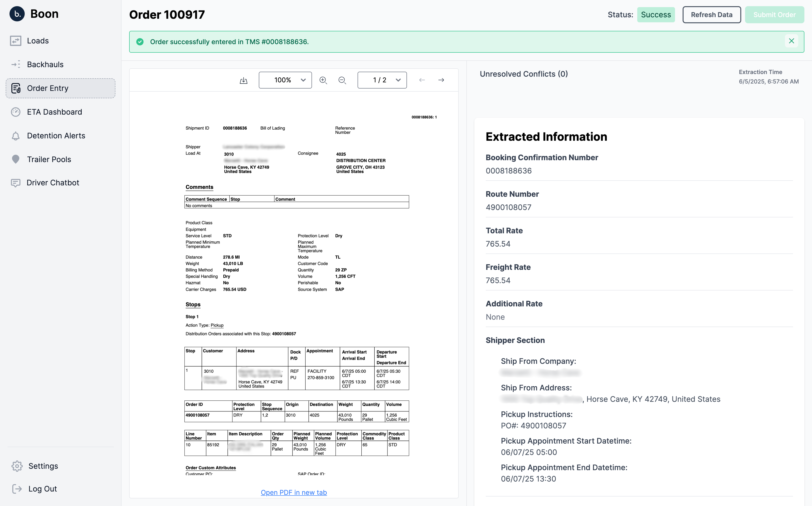The height and width of the screenshot is (506, 812).
Task: Open ETA Dashboard page
Action: (x=54, y=112)
